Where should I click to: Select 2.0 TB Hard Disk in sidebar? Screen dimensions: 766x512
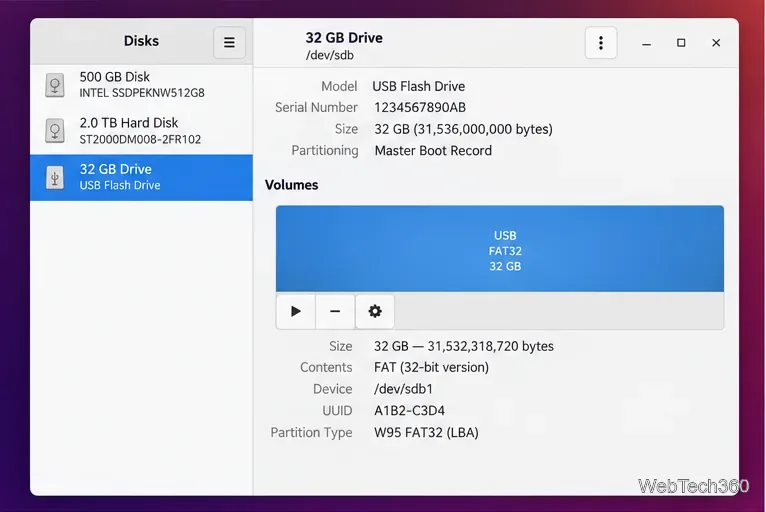141,131
